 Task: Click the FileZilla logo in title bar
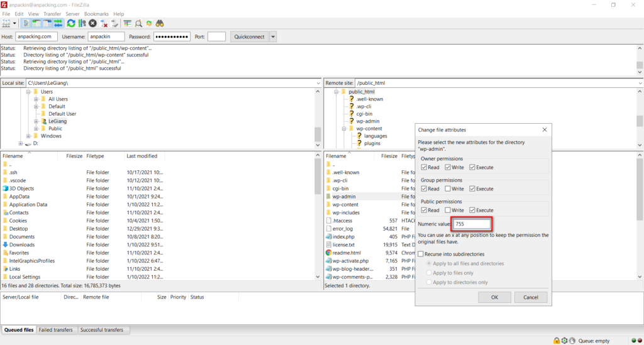(4, 4)
